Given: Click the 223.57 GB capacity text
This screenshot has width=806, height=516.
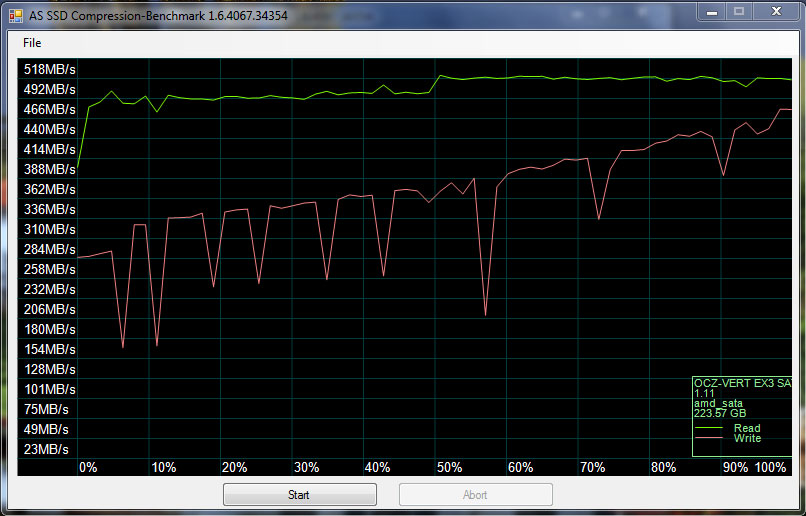Looking at the screenshot, I should (x=720, y=413).
